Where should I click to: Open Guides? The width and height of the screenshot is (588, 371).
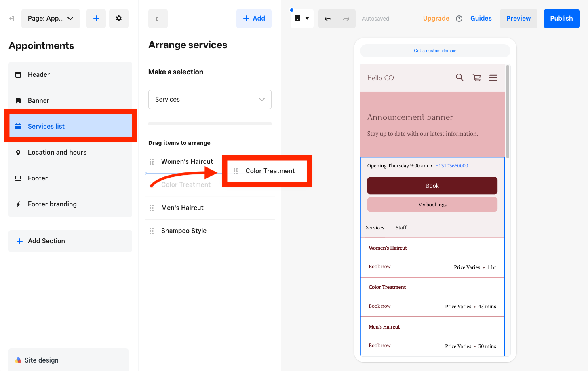[481, 19]
